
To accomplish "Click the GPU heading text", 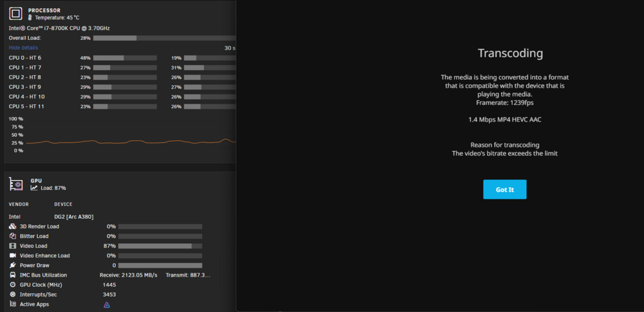I will 36,181.
